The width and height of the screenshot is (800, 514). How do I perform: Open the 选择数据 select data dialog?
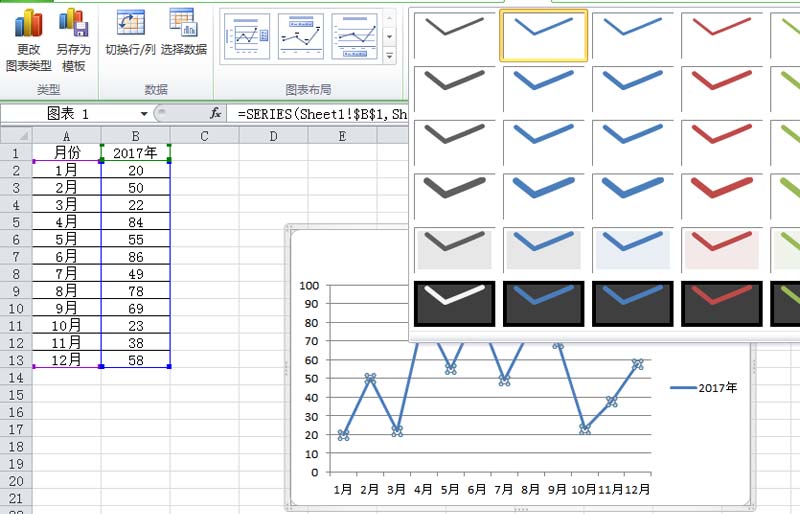point(183,24)
